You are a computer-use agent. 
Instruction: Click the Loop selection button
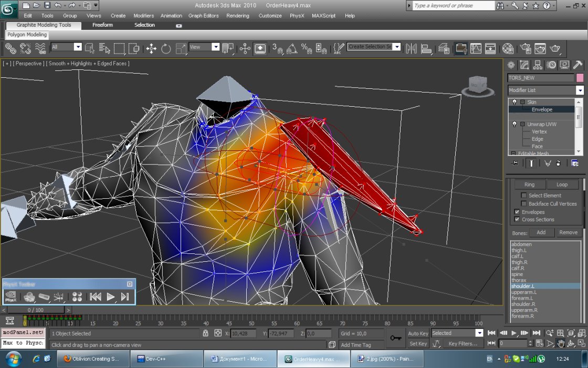point(562,185)
